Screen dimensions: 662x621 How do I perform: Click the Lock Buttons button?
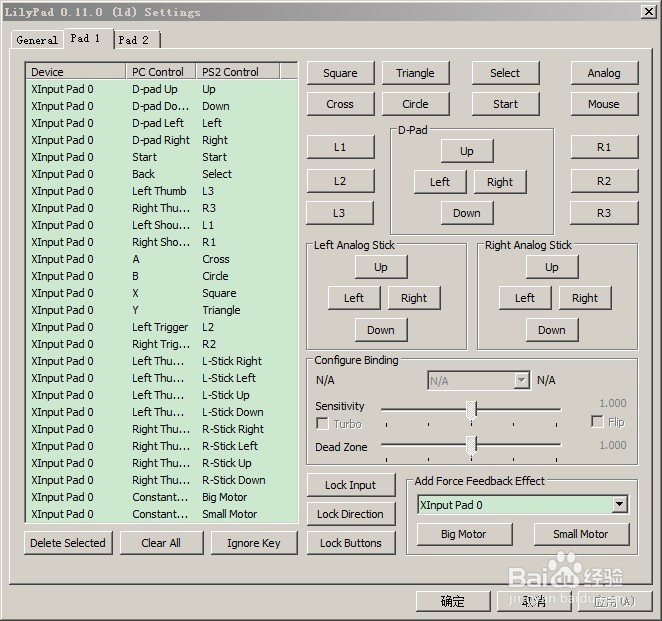(x=351, y=543)
